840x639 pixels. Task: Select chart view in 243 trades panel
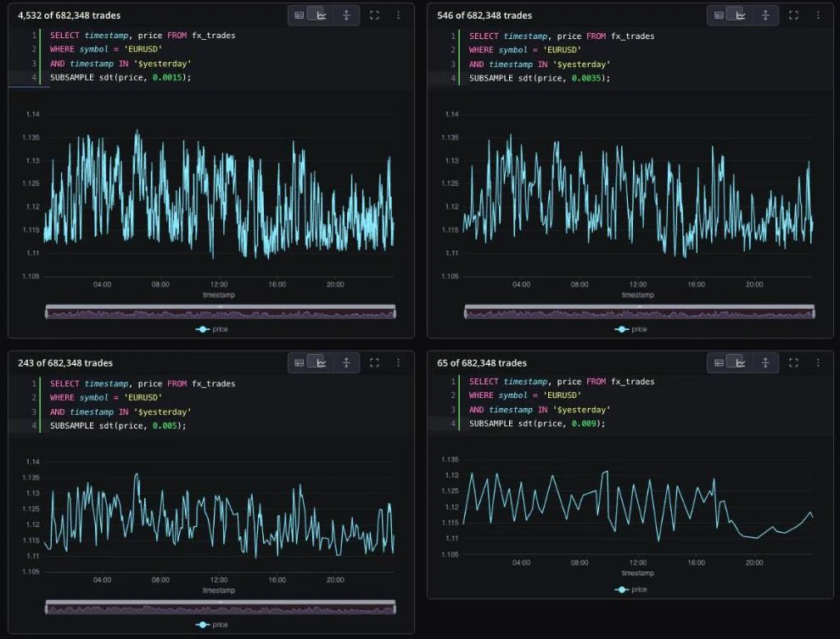pyautogui.click(x=322, y=362)
